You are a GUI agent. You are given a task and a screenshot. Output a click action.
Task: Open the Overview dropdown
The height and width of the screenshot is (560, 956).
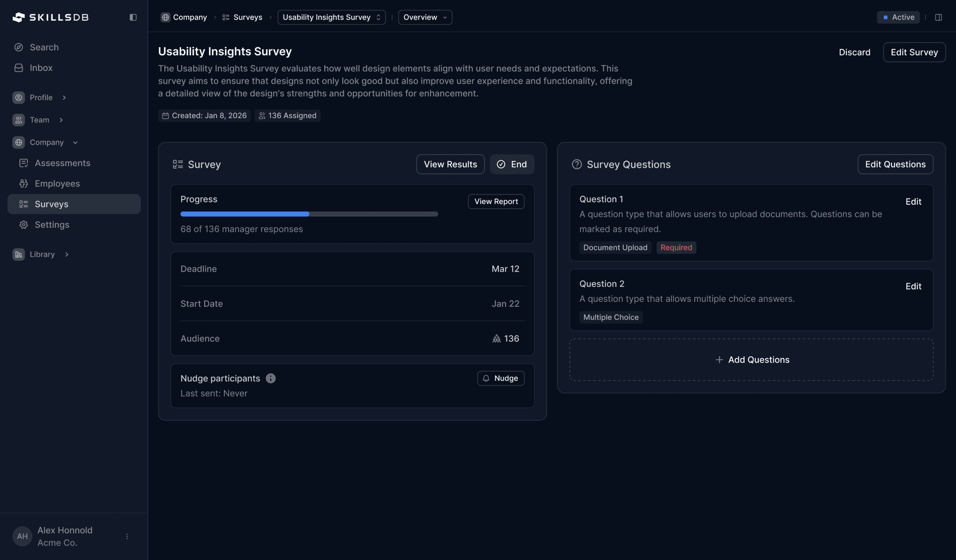point(425,17)
